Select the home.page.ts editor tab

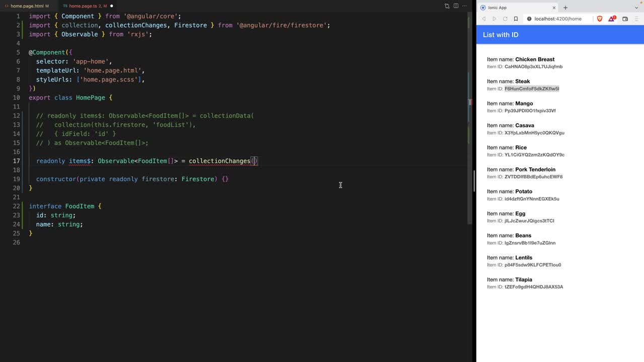[x=83, y=6]
